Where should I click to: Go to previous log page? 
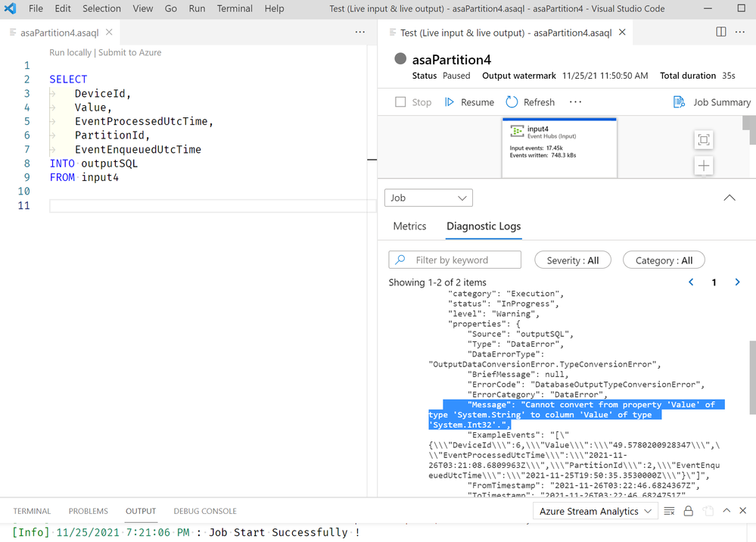coord(691,282)
